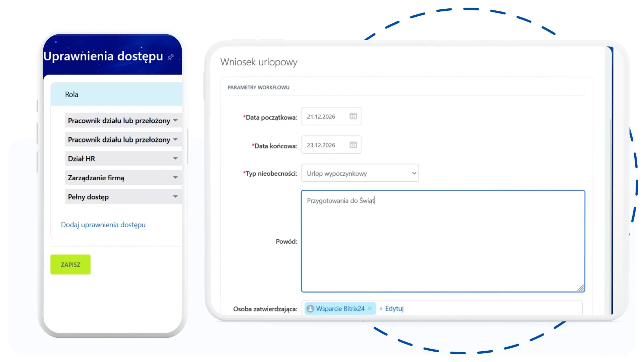Open the Zarządzanie firmą role dropdown
The height and width of the screenshot is (362, 644).
point(175,178)
